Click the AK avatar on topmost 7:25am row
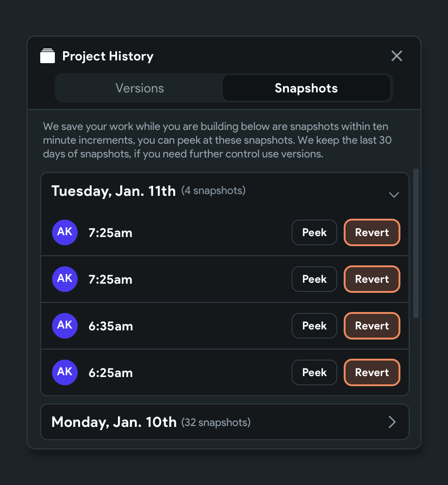Screen dimensions: 448x485 (64, 232)
